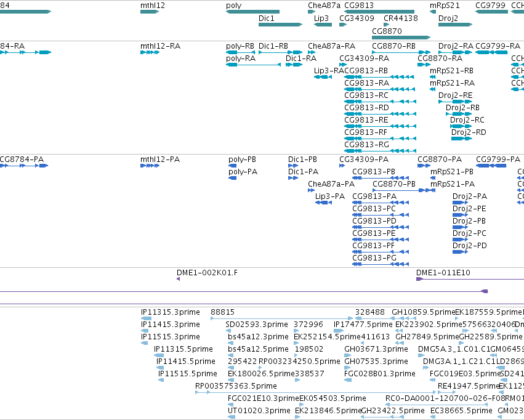Click the 'mthl12-RA' transcript label
Viewport: 524px width, 420px height.
tap(161, 46)
